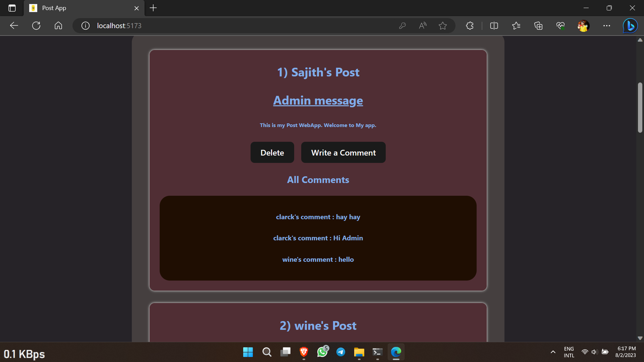
Task: Open WhatsApp from the taskbar
Action: (x=322, y=352)
